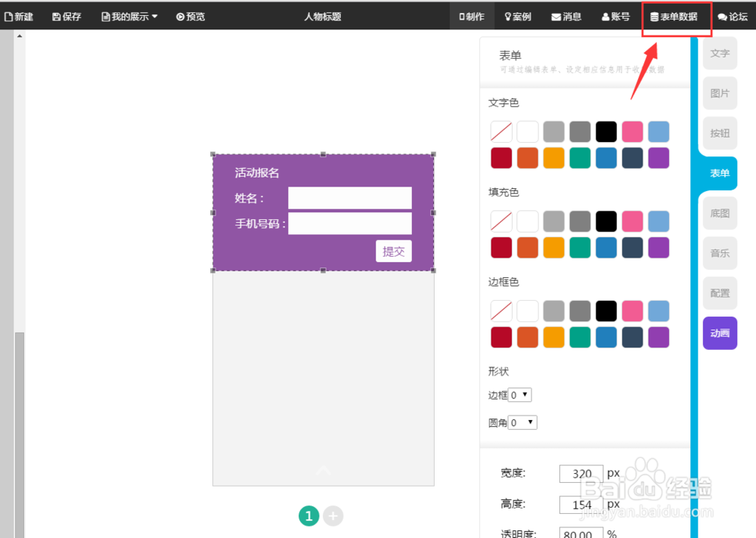This screenshot has width=756, height=538.
Task: Save the project using 保存
Action: [x=67, y=16]
